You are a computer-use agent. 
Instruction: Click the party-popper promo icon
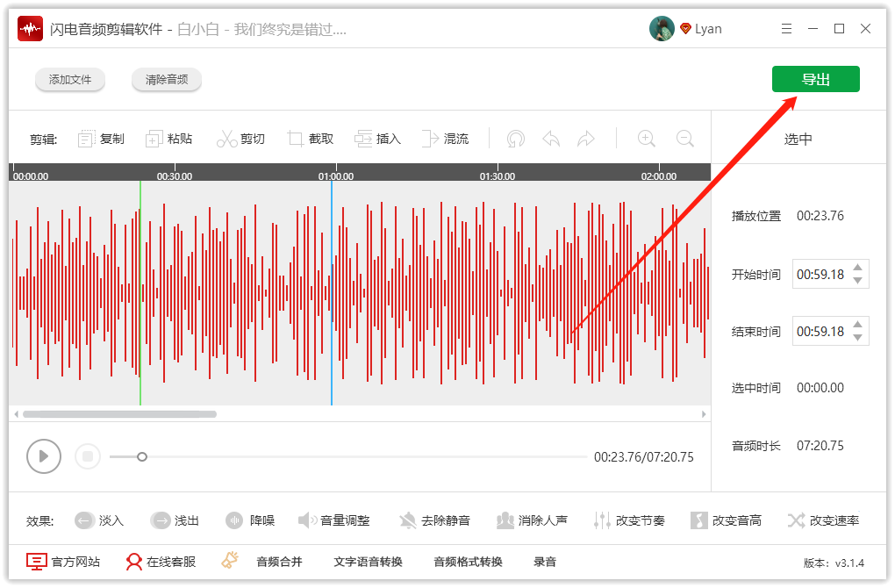pyautogui.click(x=230, y=560)
